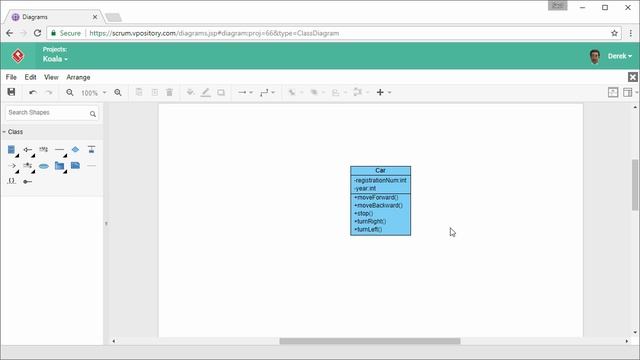640x360 pixels.
Task: Open the Derek user dropdown
Action: click(620, 56)
